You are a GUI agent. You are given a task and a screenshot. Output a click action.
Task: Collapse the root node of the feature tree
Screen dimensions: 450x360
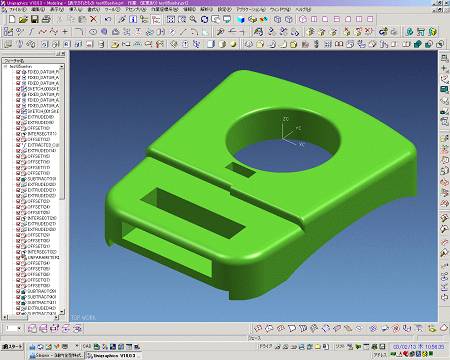click(6, 66)
